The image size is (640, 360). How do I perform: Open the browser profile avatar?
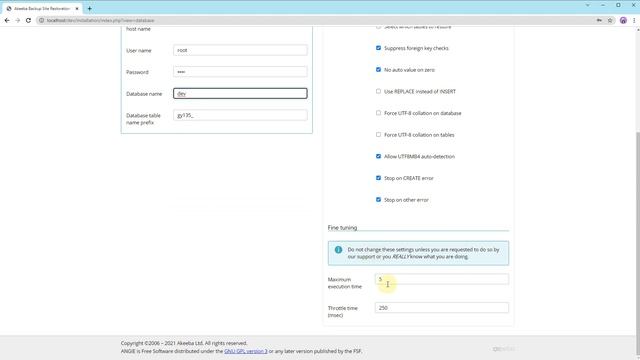point(623,20)
